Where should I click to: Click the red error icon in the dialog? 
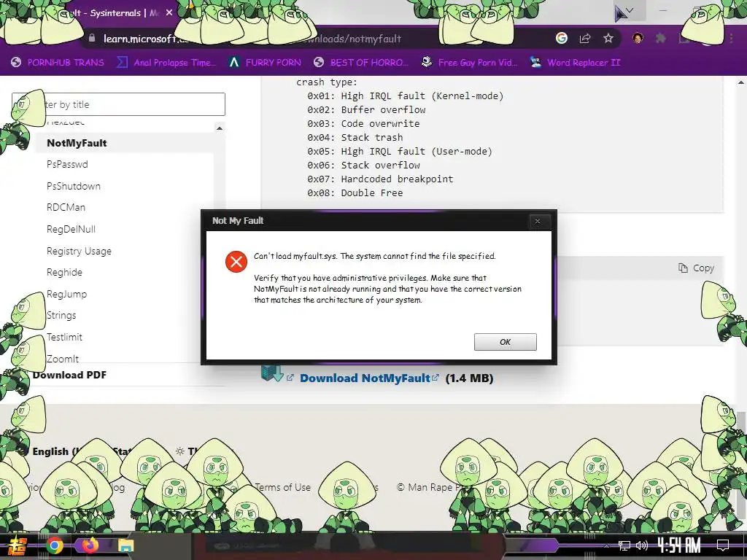236,262
